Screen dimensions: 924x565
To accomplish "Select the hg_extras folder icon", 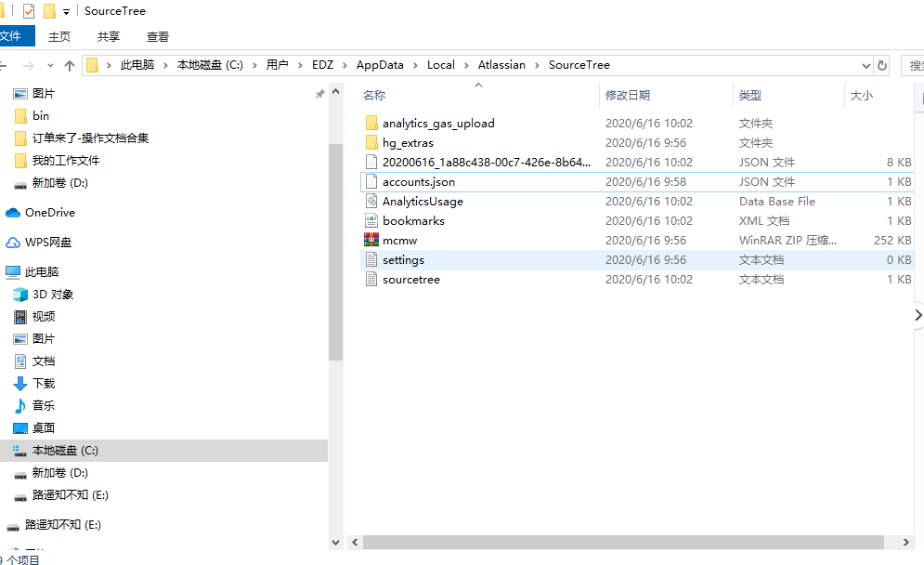I will pos(371,142).
